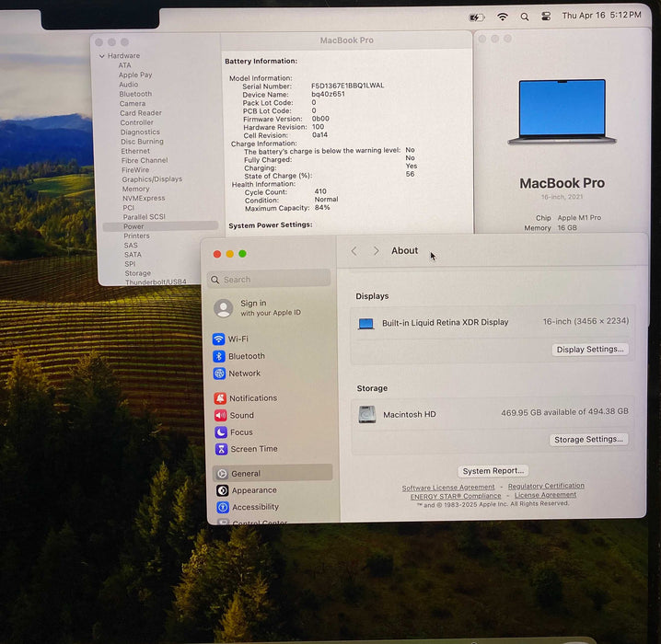Click the Sign in Apple ID avatar
Image resolution: width=661 pixels, height=644 pixels.
(x=224, y=308)
